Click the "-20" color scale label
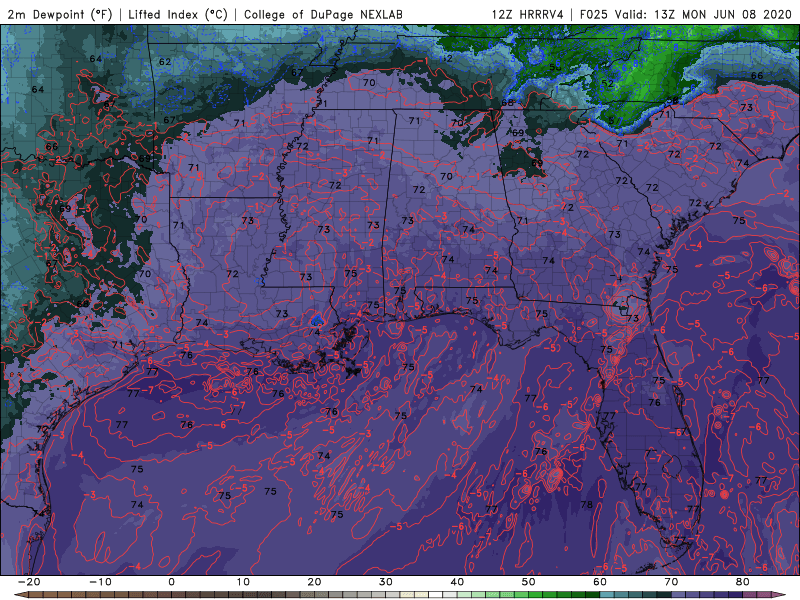The image size is (800, 600). 29,582
